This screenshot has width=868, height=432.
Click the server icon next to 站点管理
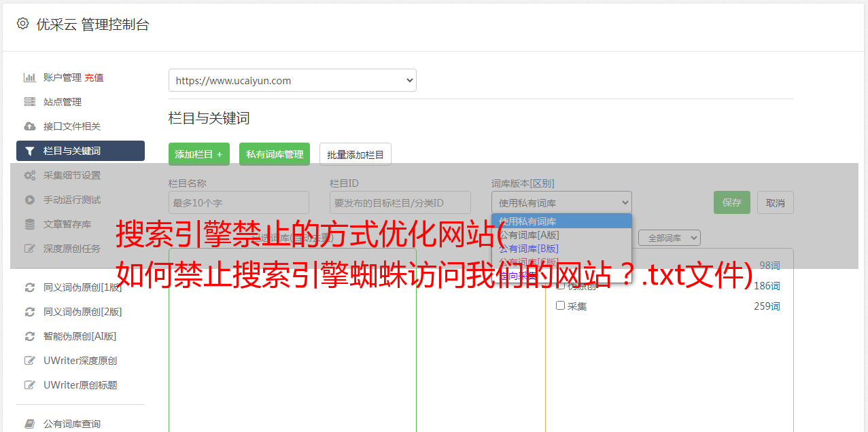click(29, 102)
